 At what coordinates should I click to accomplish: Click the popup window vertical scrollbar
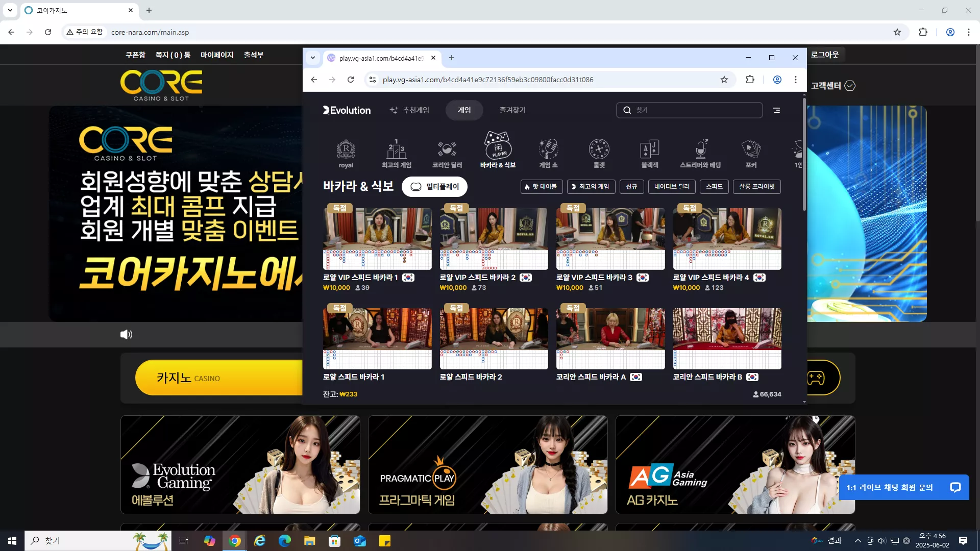804,154
